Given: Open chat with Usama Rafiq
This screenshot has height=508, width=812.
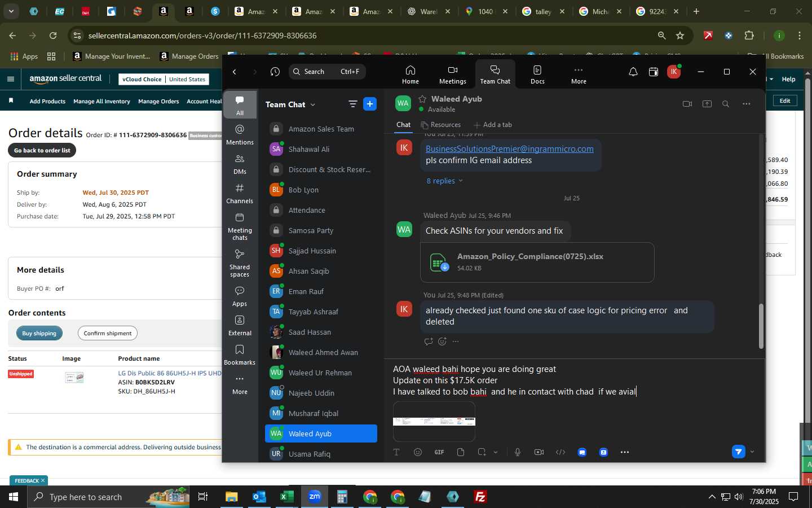Looking at the screenshot, I should pos(321,454).
